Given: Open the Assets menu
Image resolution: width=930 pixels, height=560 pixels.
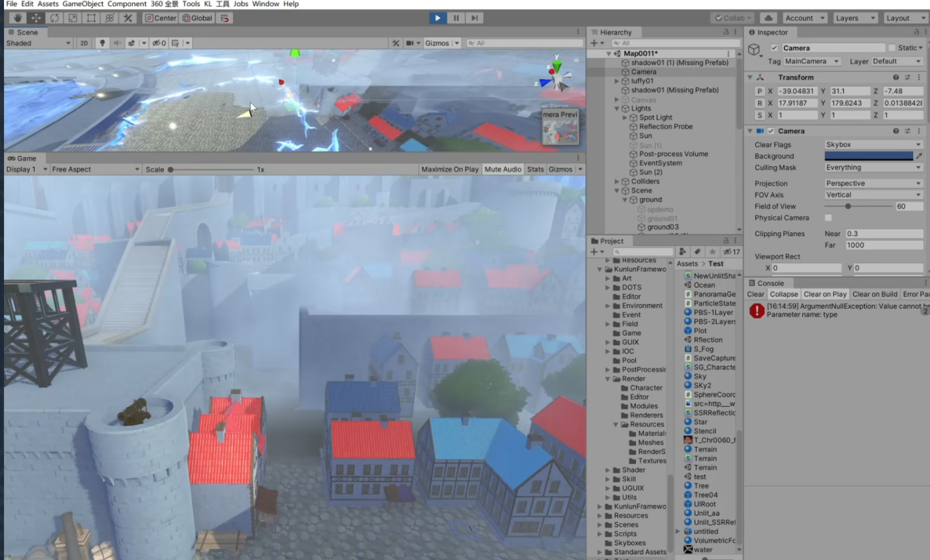Looking at the screenshot, I should [47, 4].
